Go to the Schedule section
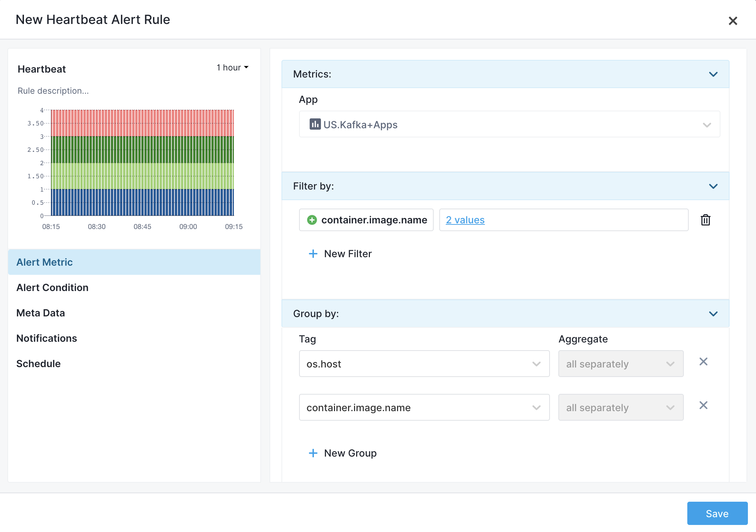The width and height of the screenshot is (756, 532). click(x=38, y=364)
